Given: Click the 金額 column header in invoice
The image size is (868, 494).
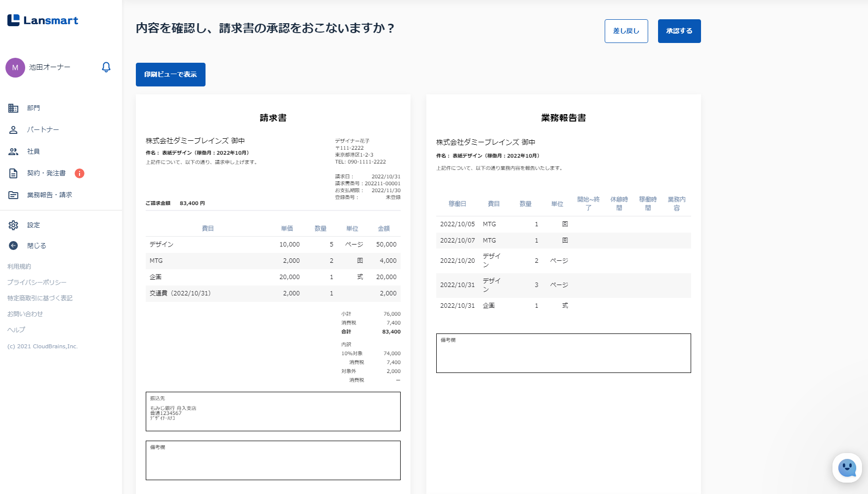Looking at the screenshot, I should [384, 229].
